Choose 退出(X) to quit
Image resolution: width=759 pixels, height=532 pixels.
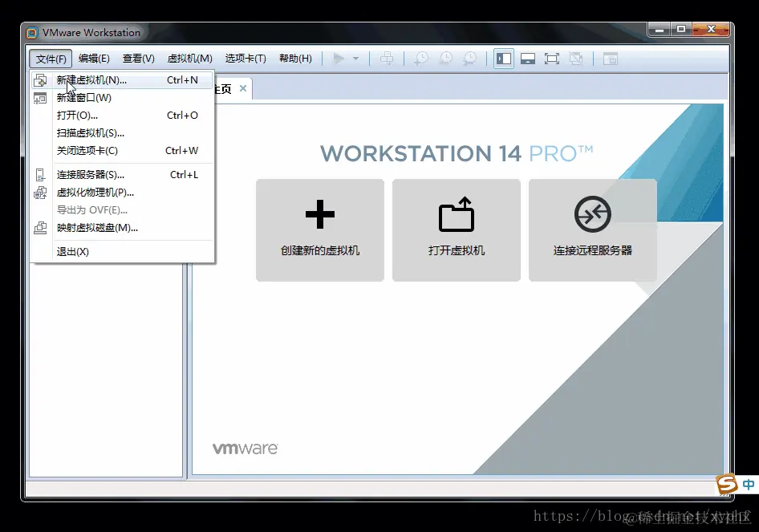[122, 252]
